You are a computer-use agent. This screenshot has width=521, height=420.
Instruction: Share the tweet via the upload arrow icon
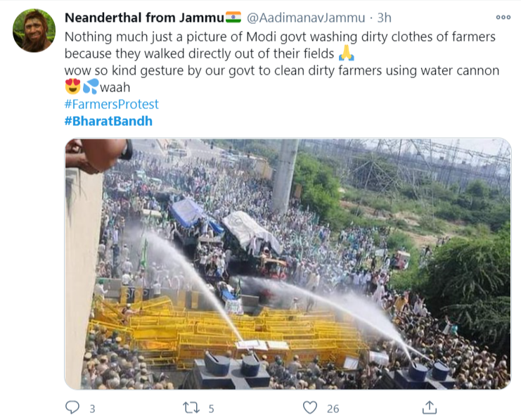(430, 407)
